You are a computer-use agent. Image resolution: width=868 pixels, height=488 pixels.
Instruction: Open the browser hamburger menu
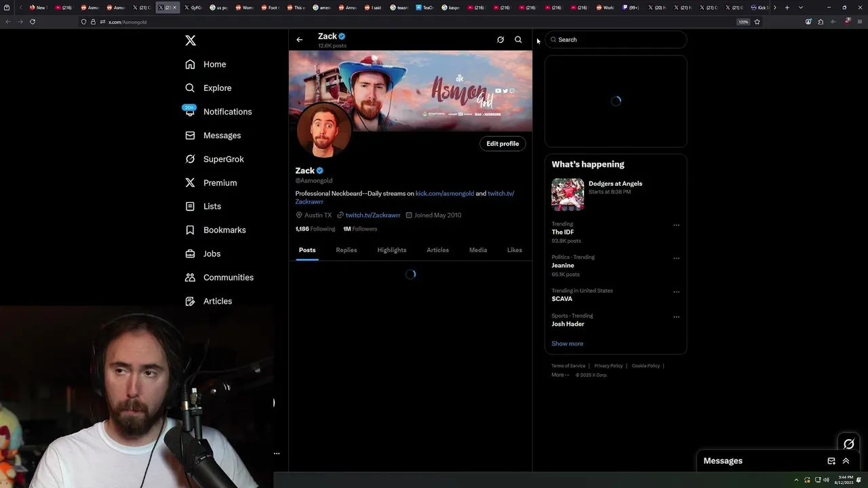click(x=859, y=22)
